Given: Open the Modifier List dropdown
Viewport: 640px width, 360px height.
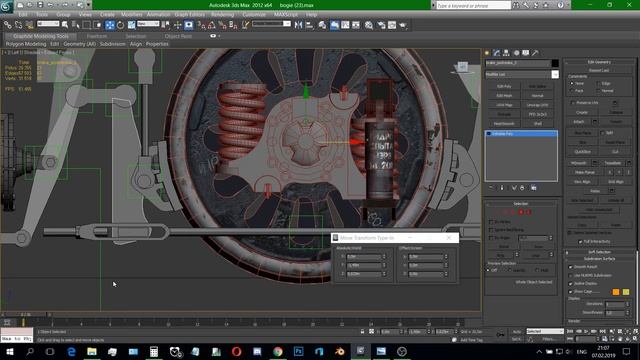Looking at the screenshot, I should (x=522, y=74).
